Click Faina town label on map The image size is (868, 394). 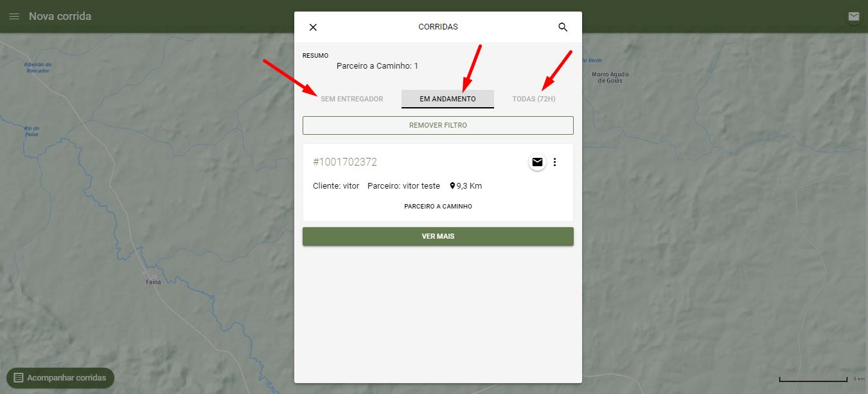(x=154, y=282)
